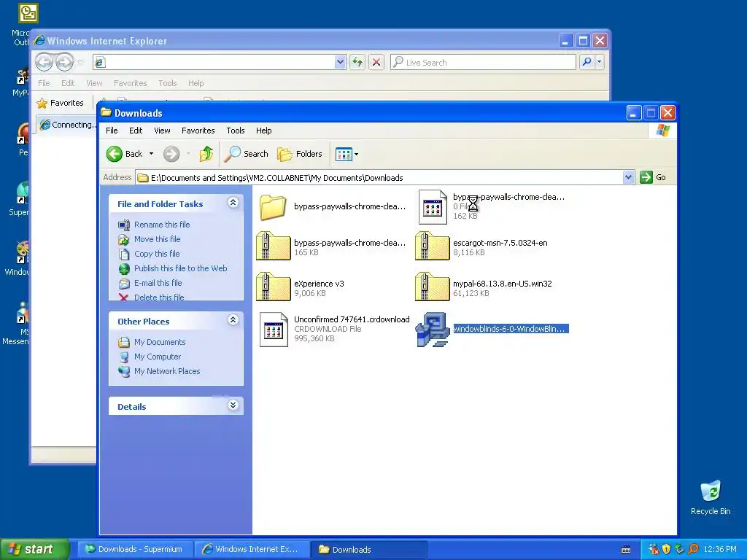This screenshot has height=560, width=747.
Task: Go to My Computer in Other Places
Action: 150,357
